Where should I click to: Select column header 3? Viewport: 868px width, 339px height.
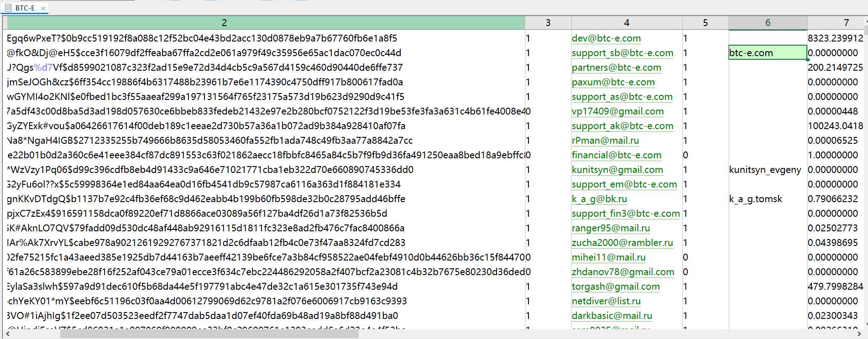(548, 23)
